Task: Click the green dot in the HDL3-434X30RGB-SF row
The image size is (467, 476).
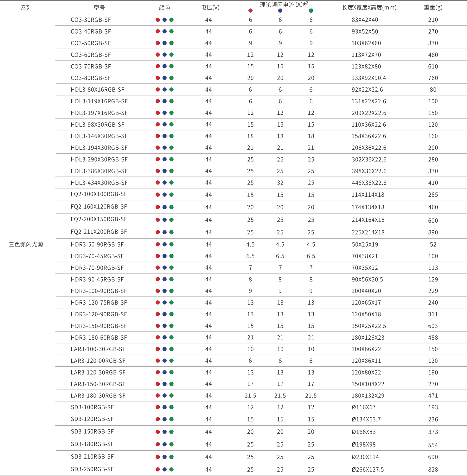Action: [171, 182]
